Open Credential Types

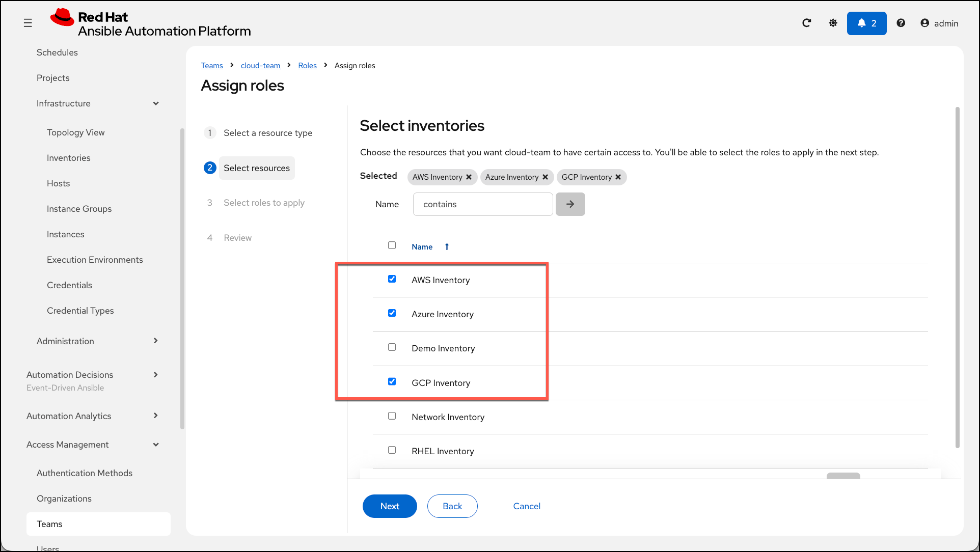click(x=80, y=311)
